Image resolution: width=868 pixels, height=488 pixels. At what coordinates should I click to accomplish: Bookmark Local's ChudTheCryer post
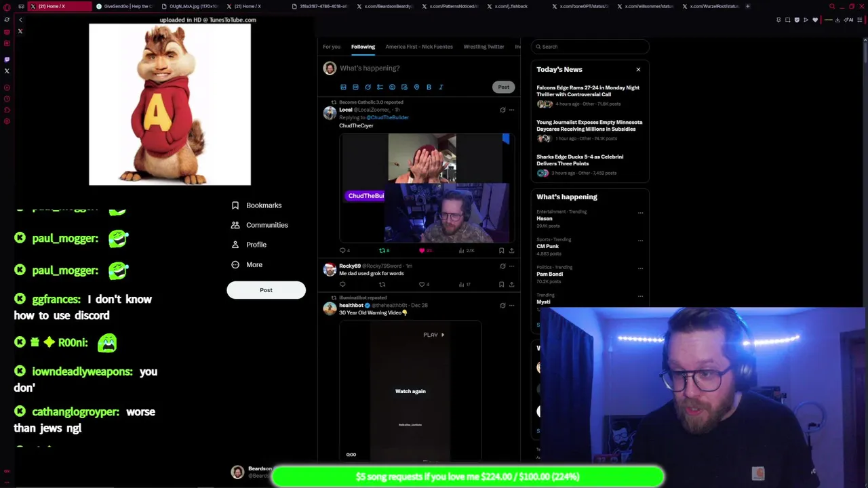coord(501,251)
